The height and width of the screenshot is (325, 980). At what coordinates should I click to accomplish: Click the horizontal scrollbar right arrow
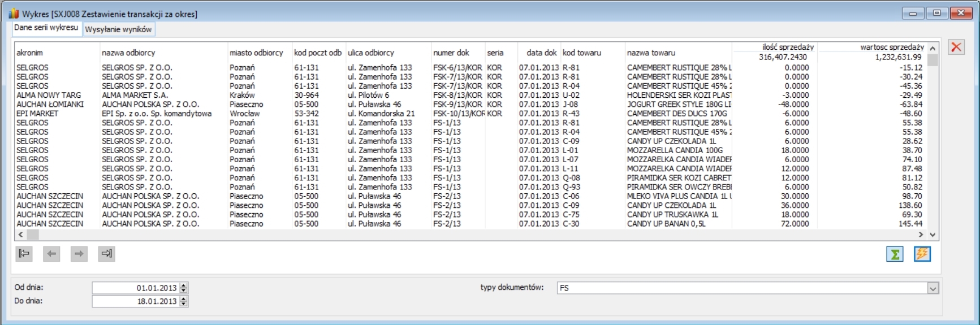point(921,235)
